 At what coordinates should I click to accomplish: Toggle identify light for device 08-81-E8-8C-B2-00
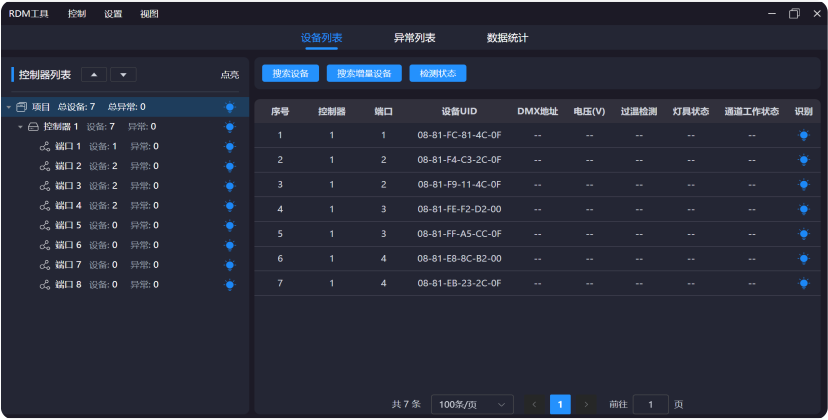tap(802, 258)
